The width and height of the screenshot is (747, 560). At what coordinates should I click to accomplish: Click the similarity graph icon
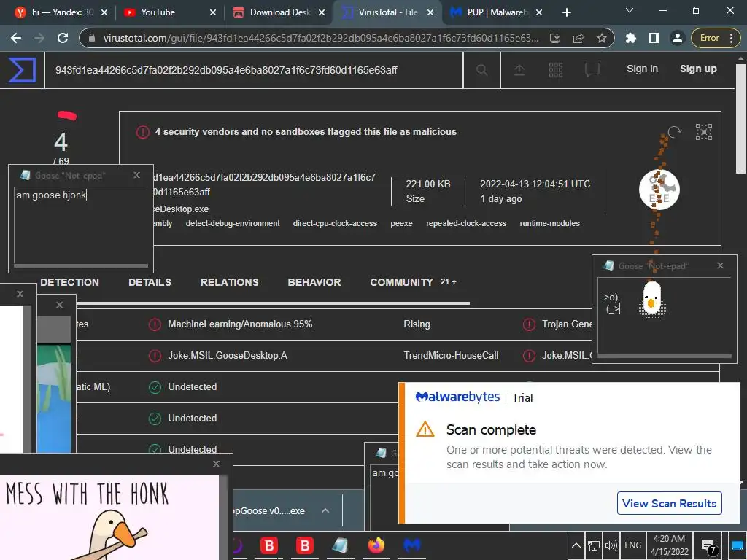point(704,132)
